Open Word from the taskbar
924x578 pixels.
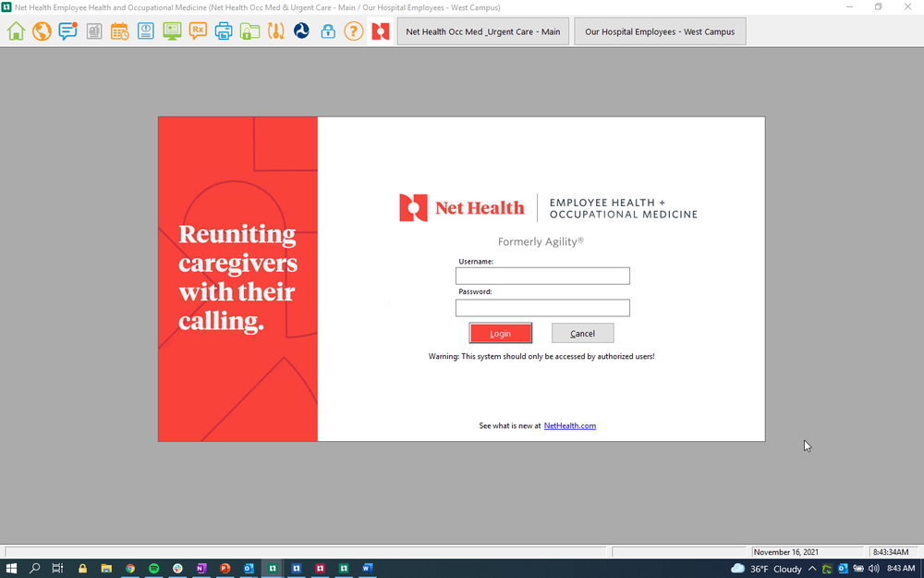pos(367,569)
